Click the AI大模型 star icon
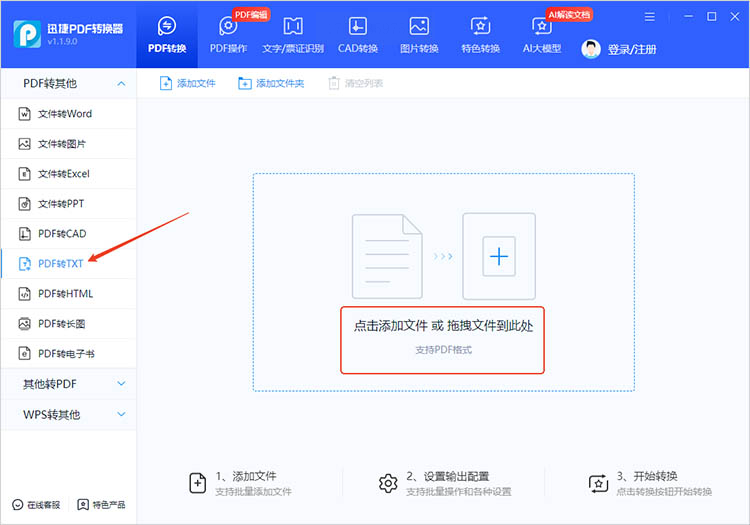 (541, 26)
